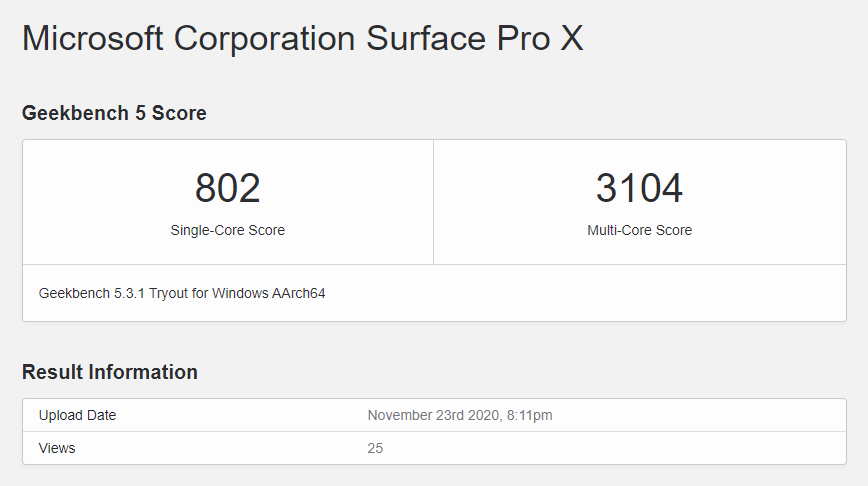This screenshot has width=868, height=486.
Task: Click the word Corporation in the title
Action: tap(265, 39)
